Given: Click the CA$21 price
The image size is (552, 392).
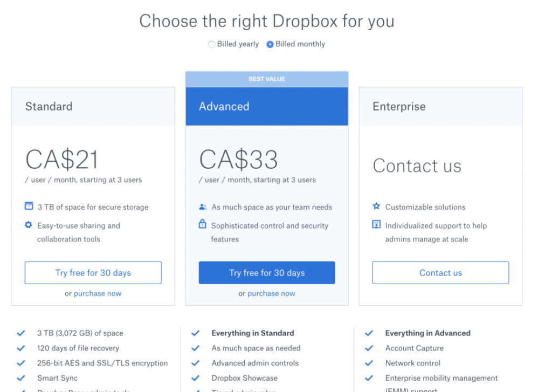Looking at the screenshot, I should [x=62, y=160].
